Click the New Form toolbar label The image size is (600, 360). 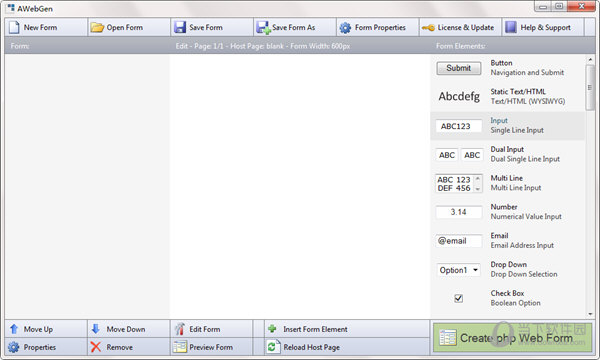[x=40, y=28]
